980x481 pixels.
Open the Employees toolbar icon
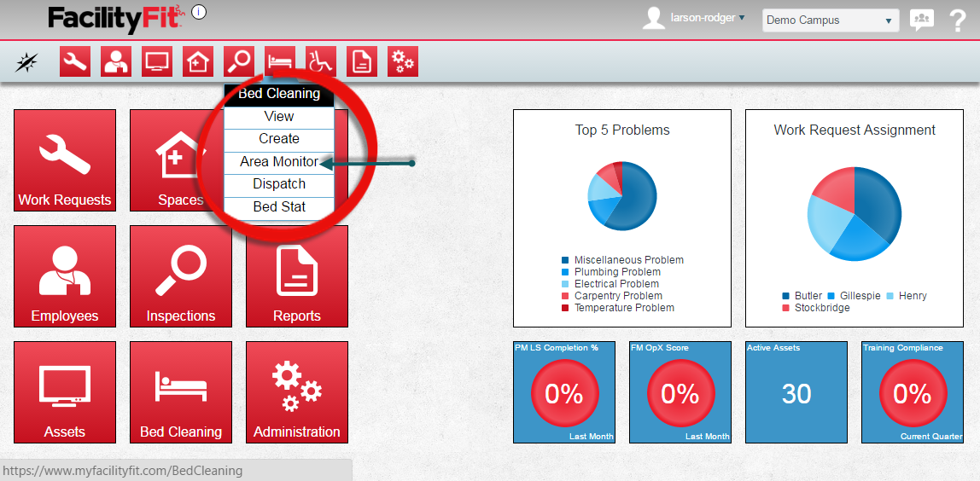116,61
